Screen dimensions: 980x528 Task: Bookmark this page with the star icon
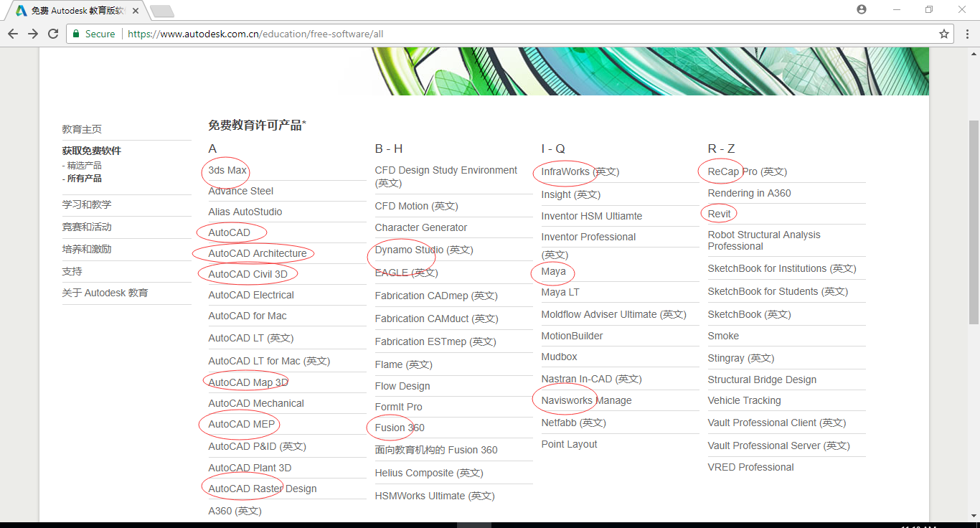tap(944, 34)
